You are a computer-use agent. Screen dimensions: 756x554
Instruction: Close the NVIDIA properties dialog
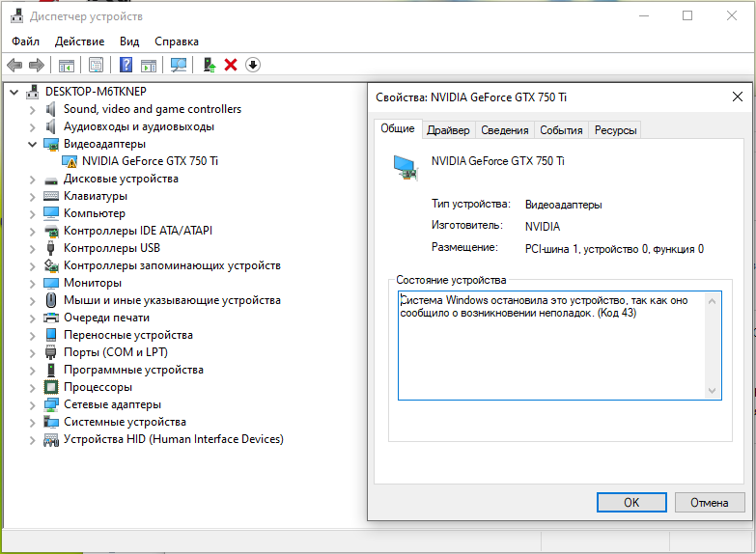point(738,97)
